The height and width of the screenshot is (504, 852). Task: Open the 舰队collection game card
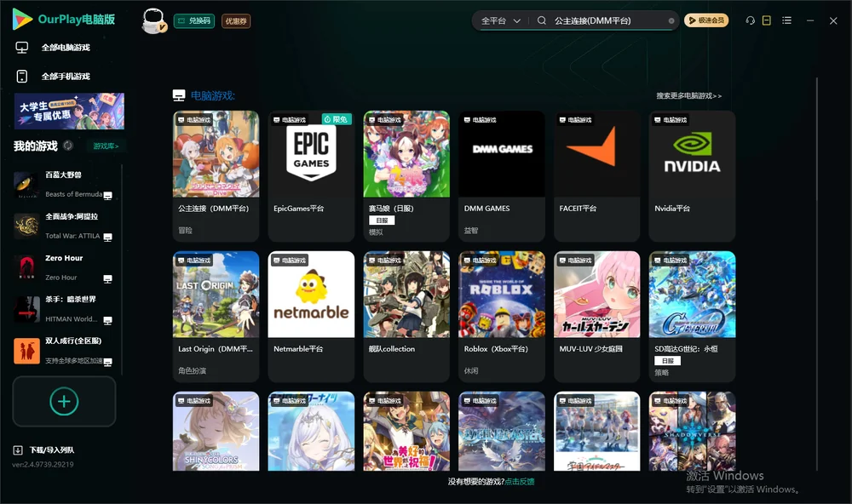[x=406, y=317]
